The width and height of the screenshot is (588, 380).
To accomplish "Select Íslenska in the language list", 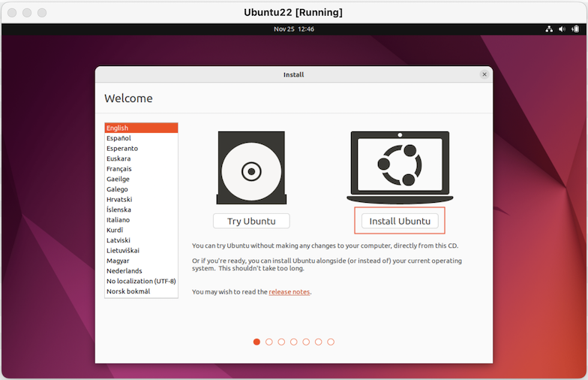I will click(x=141, y=210).
